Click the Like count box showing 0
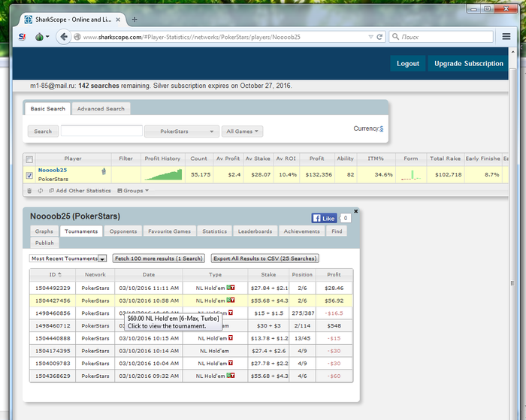Viewport: 526px width, 420px height. pyautogui.click(x=345, y=218)
